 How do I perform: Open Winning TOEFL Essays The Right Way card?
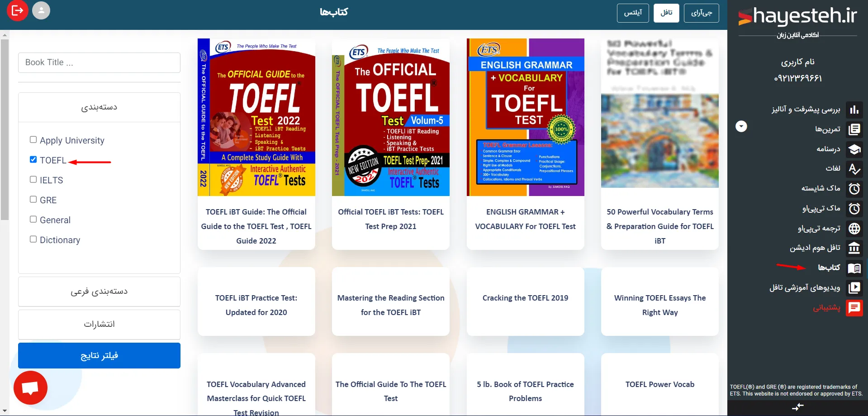[660, 301]
